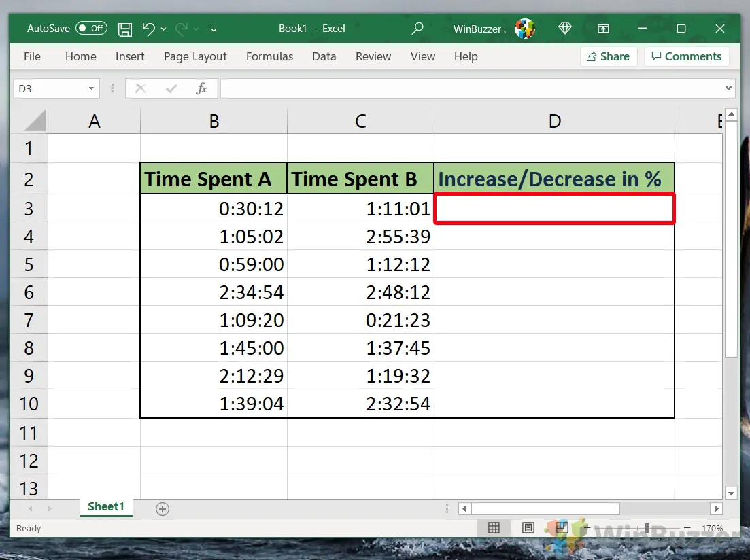Screen dimensions: 750x560
Task: Click the Share button
Action: point(608,56)
